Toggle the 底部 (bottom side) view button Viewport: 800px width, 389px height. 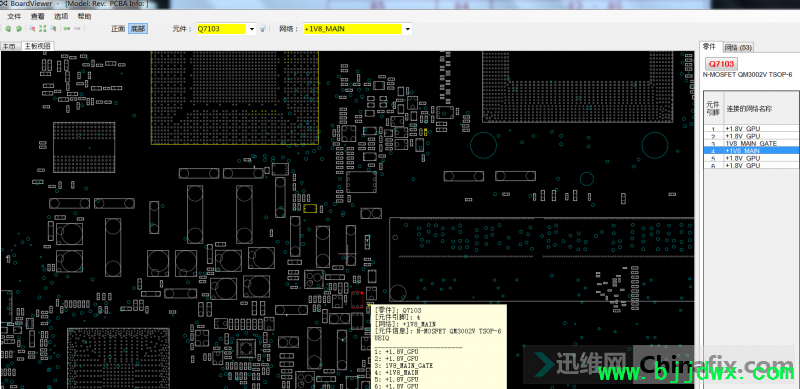click(x=138, y=29)
